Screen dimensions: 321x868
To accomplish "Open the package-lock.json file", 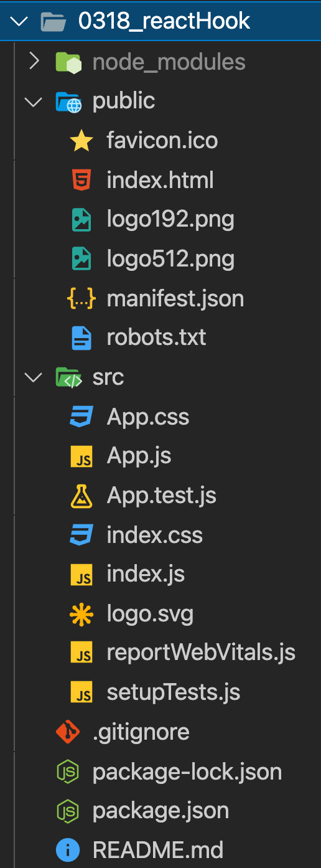I will (x=187, y=773).
